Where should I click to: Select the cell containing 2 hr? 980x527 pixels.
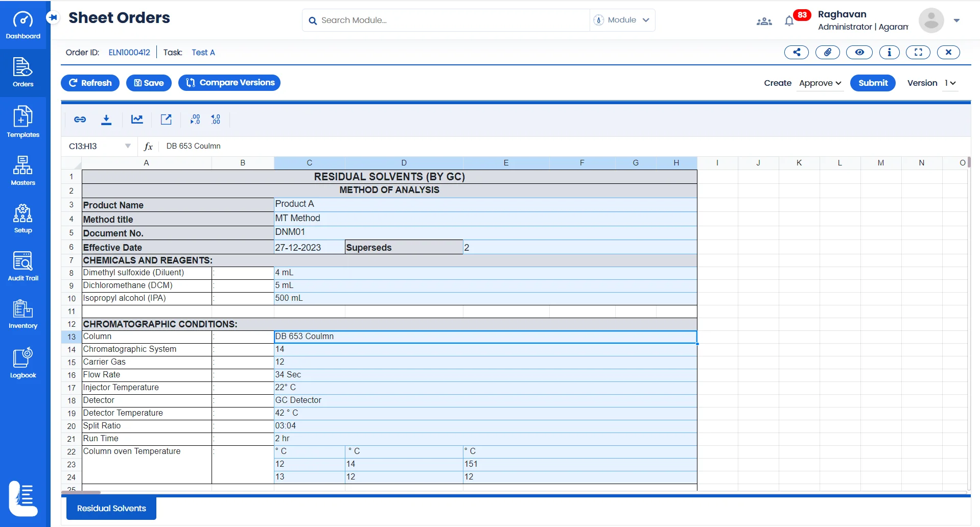(x=485, y=439)
